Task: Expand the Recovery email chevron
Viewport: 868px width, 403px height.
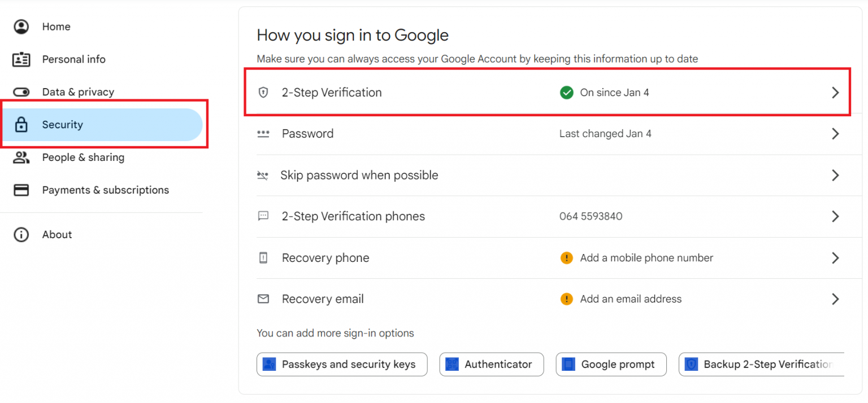Action: tap(835, 299)
